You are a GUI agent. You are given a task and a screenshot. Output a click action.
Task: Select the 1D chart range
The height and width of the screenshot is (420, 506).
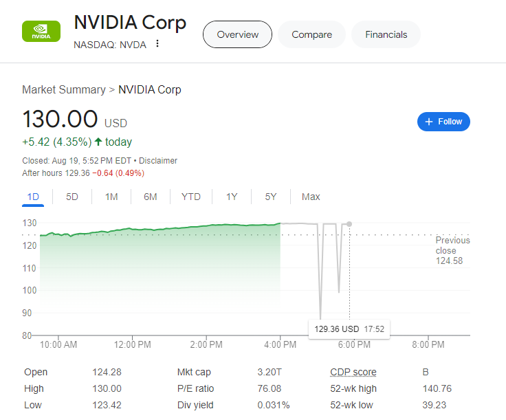pos(33,197)
